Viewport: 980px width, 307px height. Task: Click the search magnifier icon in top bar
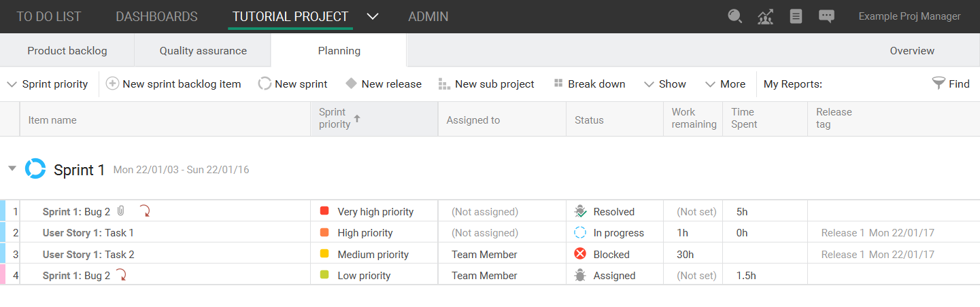coord(734,16)
